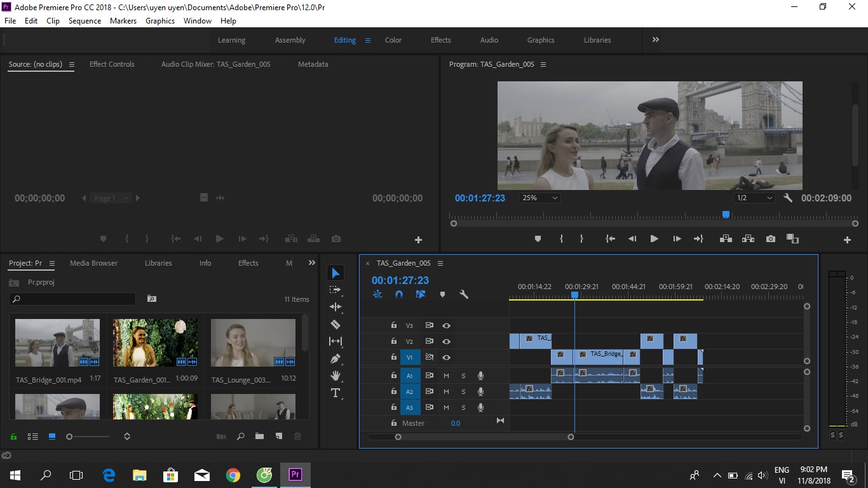Click Export Frame camera in Program monitor
868x488 pixels.
[771, 239]
